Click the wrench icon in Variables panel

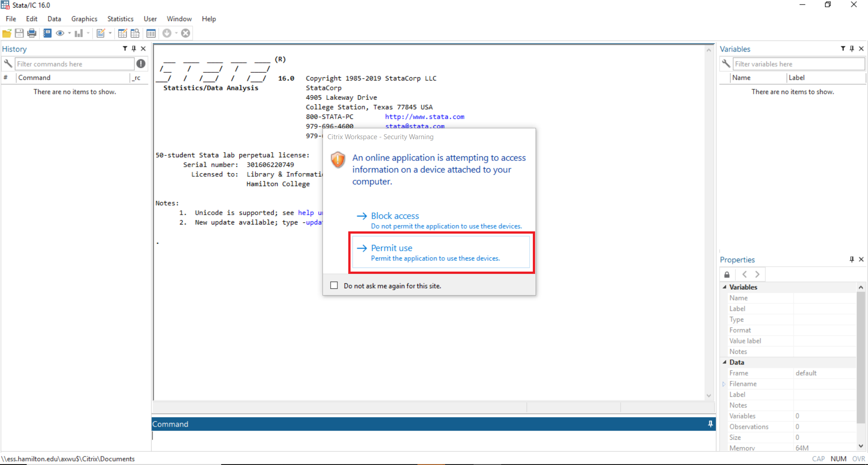click(726, 64)
